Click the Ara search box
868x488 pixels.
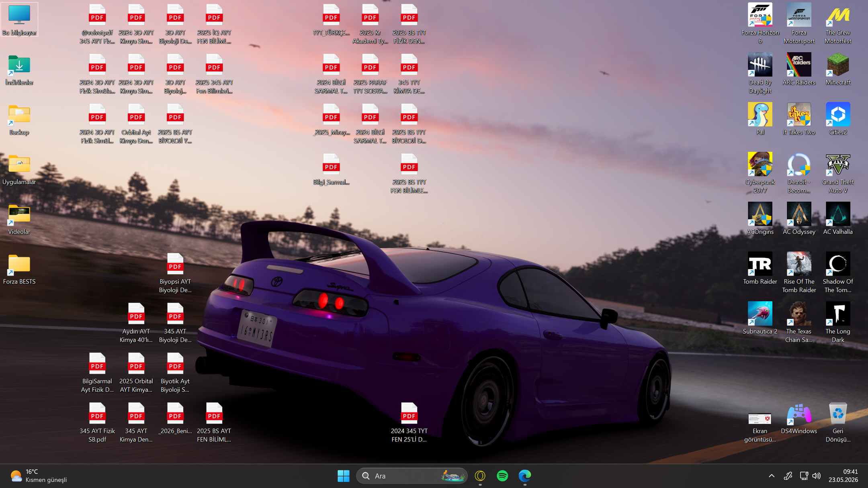point(412,476)
